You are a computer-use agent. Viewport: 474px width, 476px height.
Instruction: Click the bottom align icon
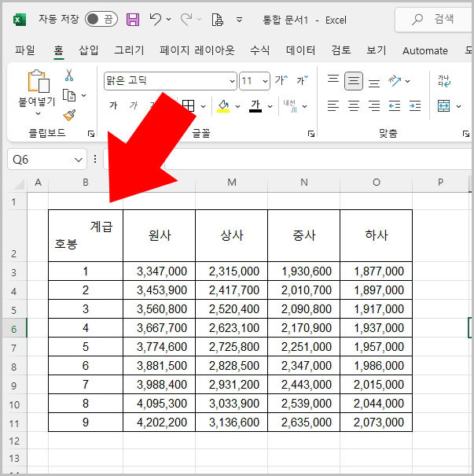374,82
